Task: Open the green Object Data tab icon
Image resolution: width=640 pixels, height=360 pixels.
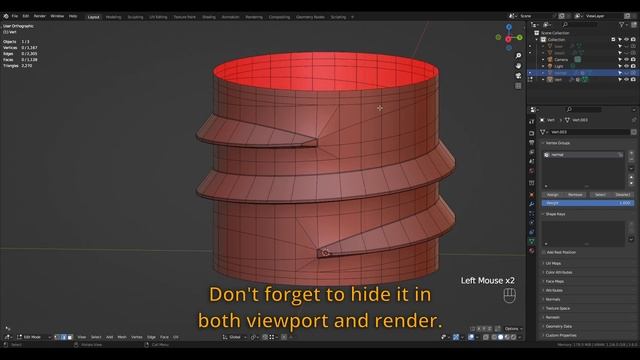Action: point(531,242)
